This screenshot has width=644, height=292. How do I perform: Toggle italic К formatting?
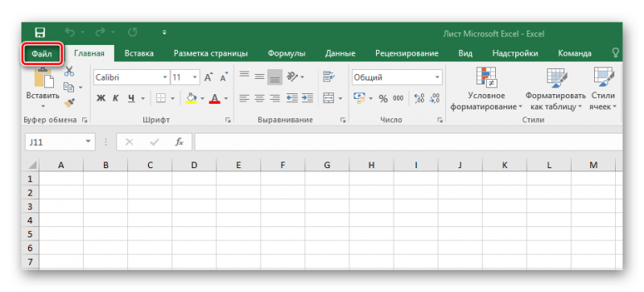(116, 99)
